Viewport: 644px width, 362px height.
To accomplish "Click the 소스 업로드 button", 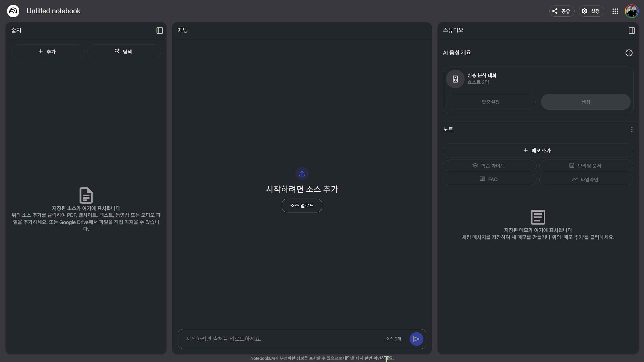I will point(302,205).
